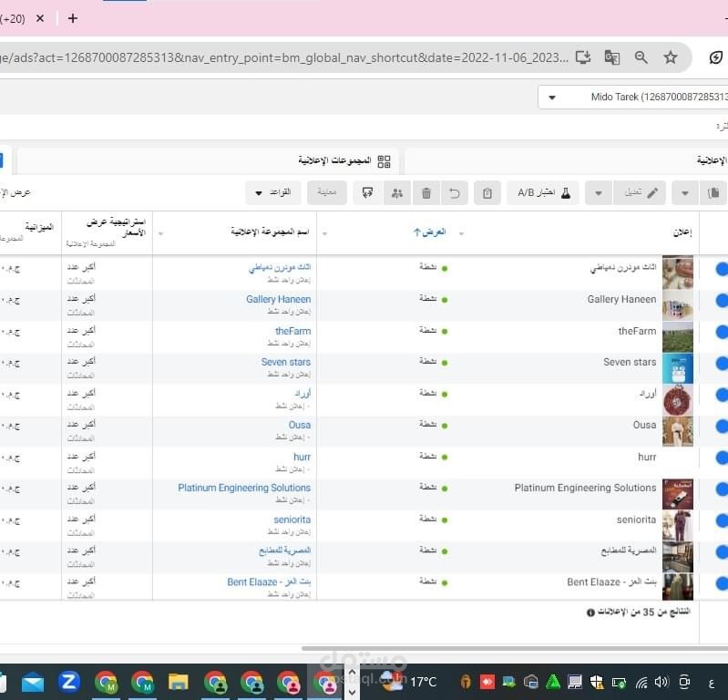Toggle the theFarm ad switch

pos(722,332)
